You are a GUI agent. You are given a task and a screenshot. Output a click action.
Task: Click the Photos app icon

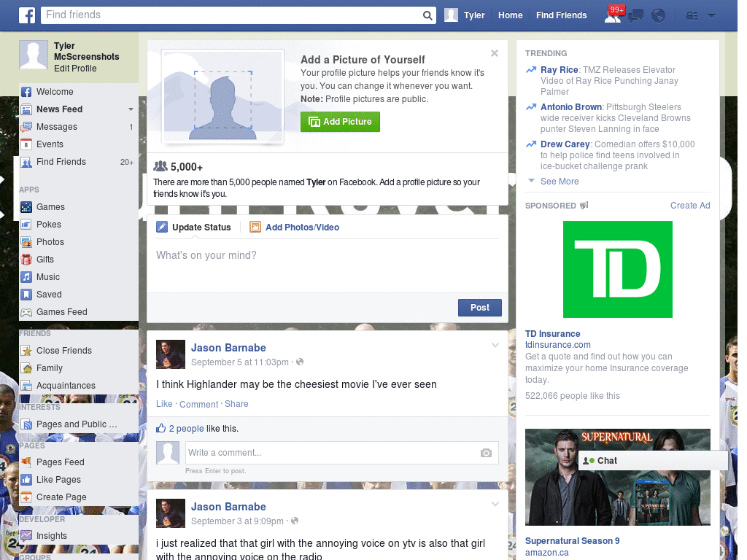click(x=26, y=242)
